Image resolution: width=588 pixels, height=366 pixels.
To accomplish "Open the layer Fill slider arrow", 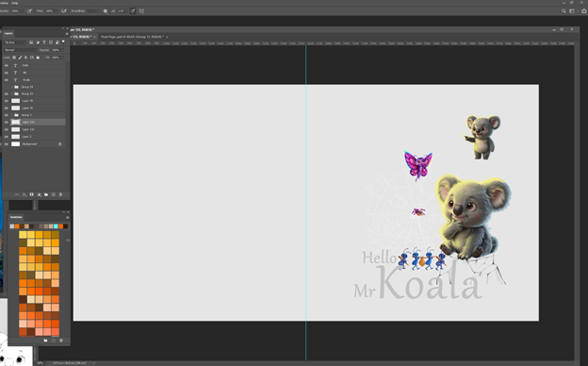I will click(62, 58).
